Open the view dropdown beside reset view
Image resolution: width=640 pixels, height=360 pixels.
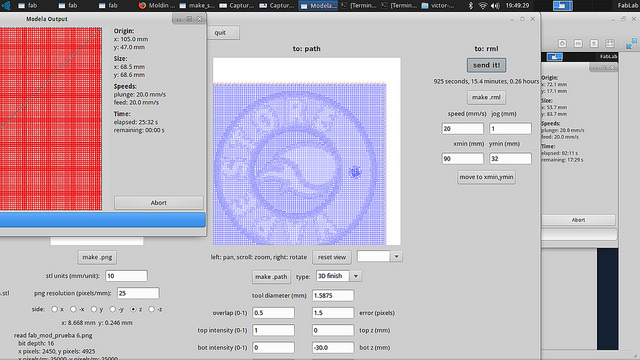396,257
